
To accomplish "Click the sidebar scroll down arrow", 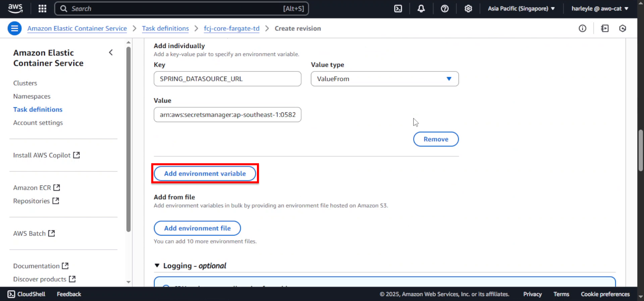I will (128, 282).
